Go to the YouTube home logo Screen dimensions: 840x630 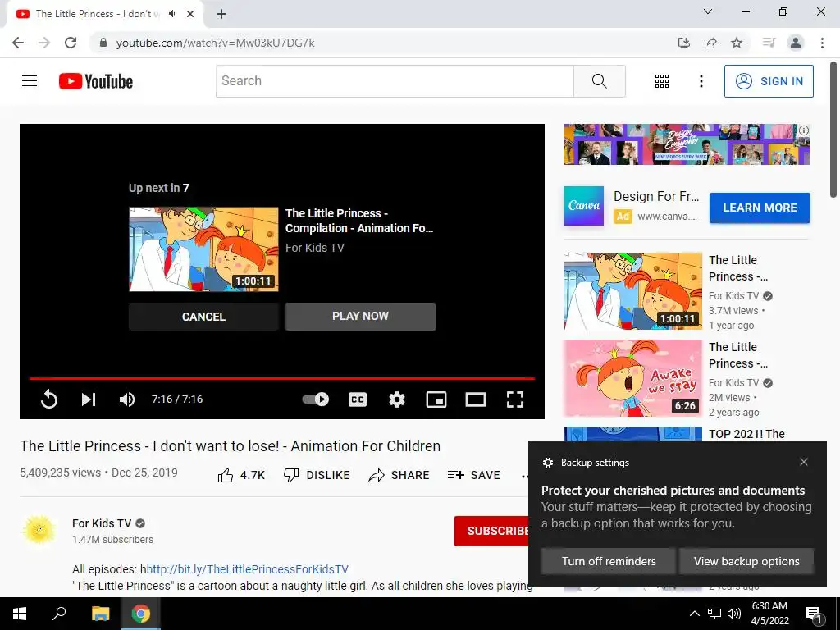coord(96,81)
